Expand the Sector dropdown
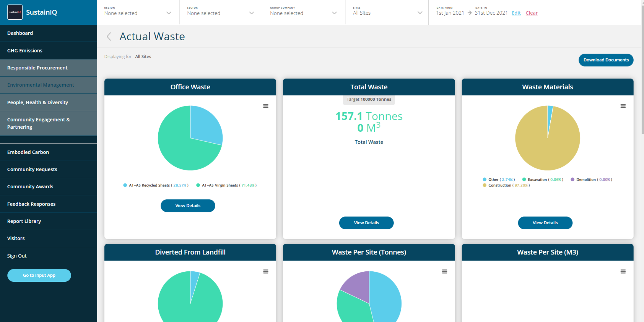This screenshot has width=644, height=322. (221, 13)
